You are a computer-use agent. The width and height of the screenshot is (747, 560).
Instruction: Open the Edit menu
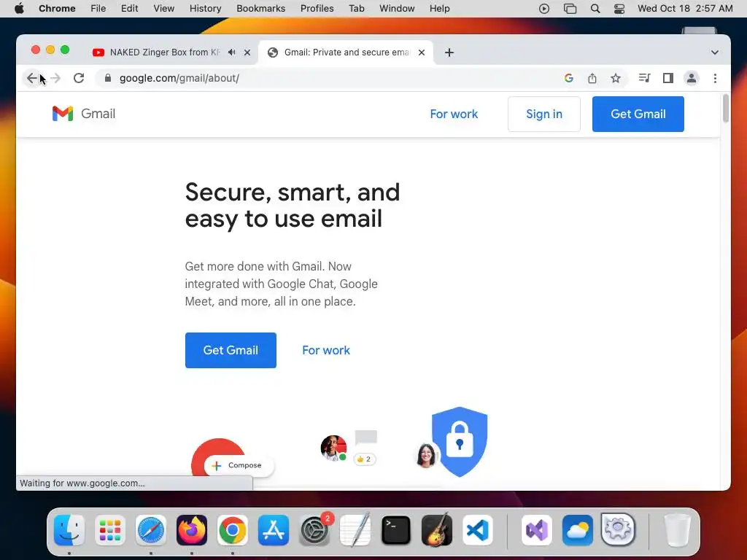pyautogui.click(x=130, y=9)
